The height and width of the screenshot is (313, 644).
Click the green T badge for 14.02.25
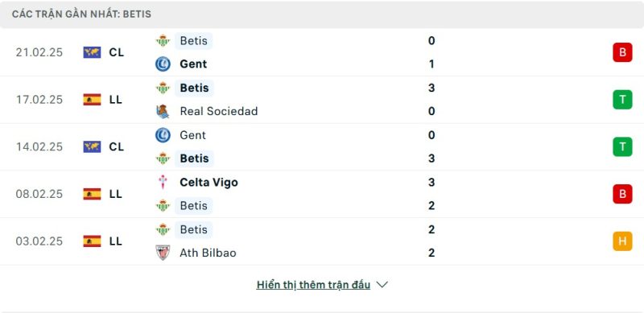pos(622,146)
